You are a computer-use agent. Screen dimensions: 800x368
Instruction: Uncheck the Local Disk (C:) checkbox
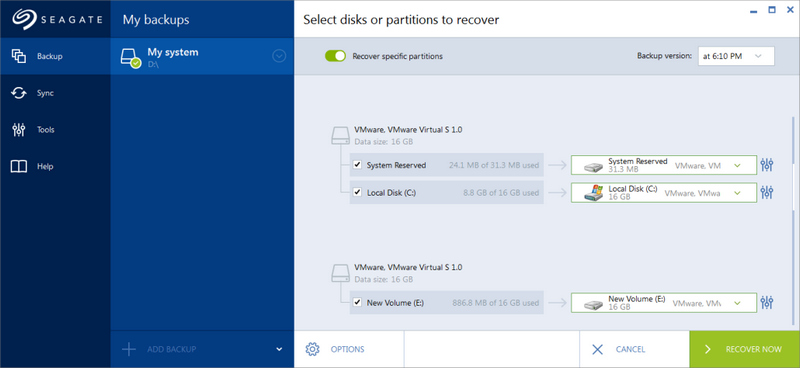tap(358, 192)
